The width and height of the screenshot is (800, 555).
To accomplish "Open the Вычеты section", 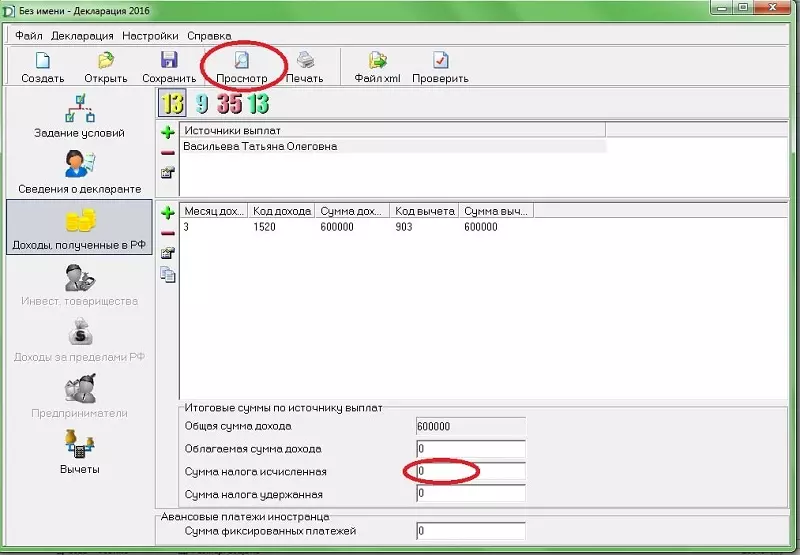I will click(x=80, y=452).
